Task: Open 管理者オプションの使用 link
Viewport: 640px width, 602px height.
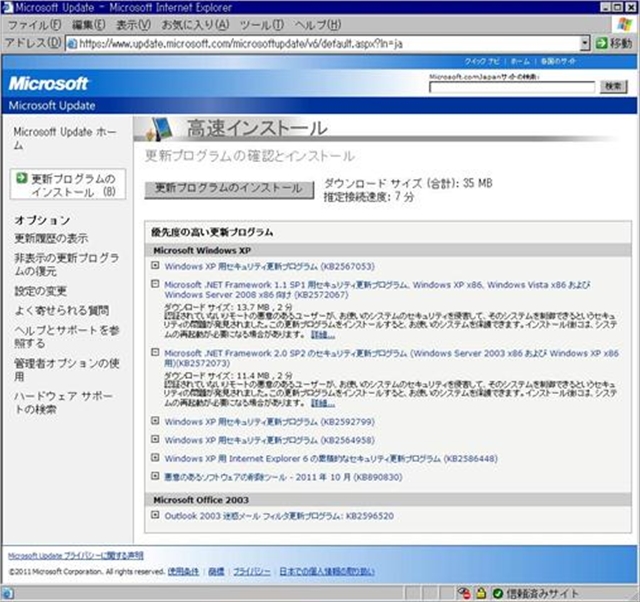Action: point(67,370)
